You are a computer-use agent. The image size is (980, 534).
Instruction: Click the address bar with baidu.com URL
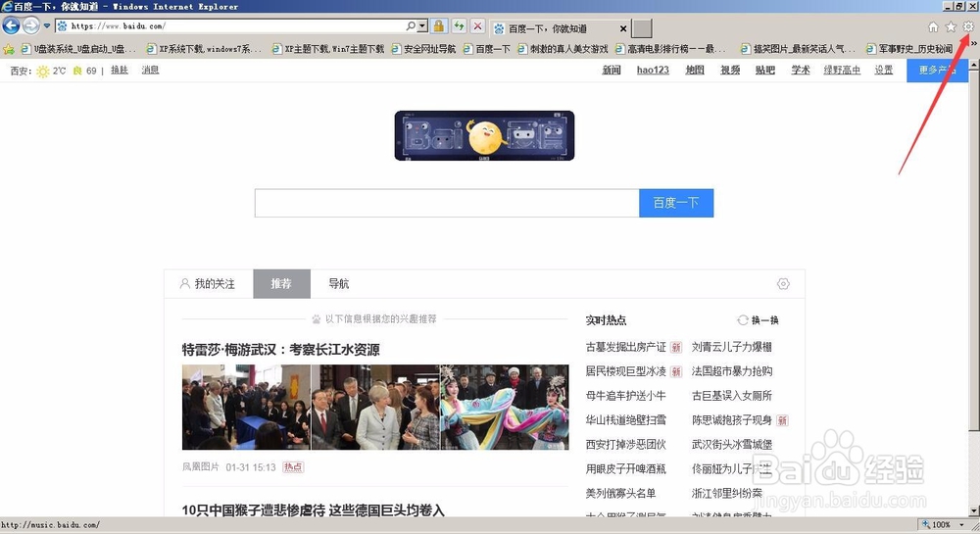pyautogui.click(x=231, y=26)
